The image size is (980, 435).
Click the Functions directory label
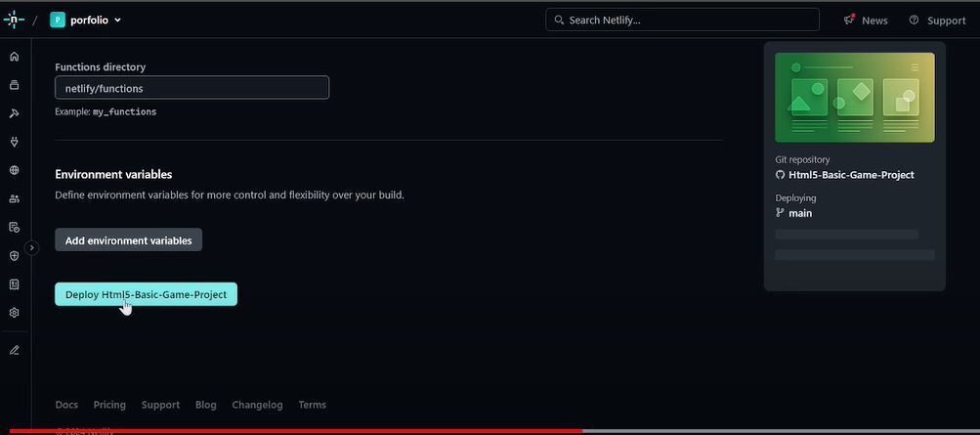pos(100,66)
